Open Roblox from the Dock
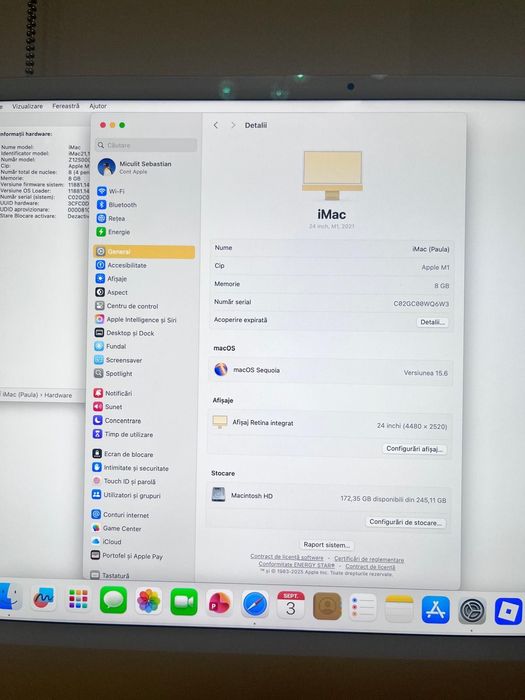The height and width of the screenshot is (700, 525). [508, 612]
